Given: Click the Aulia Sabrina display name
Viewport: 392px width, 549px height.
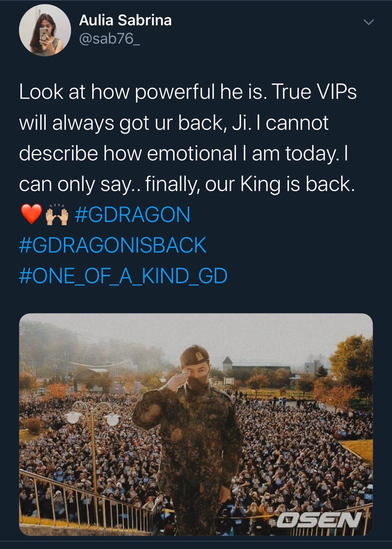Looking at the screenshot, I should (x=125, y=20).
